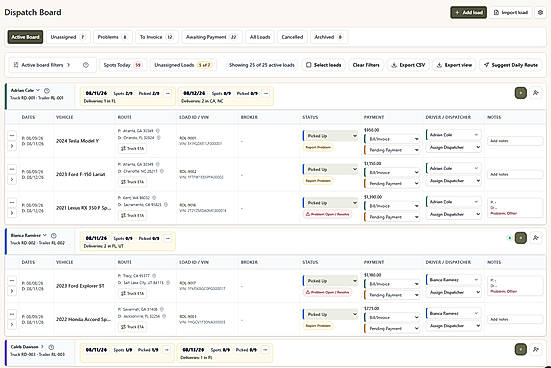Click Export CSV button
Viewport: 551px width, 368px height.
point(408,65)
